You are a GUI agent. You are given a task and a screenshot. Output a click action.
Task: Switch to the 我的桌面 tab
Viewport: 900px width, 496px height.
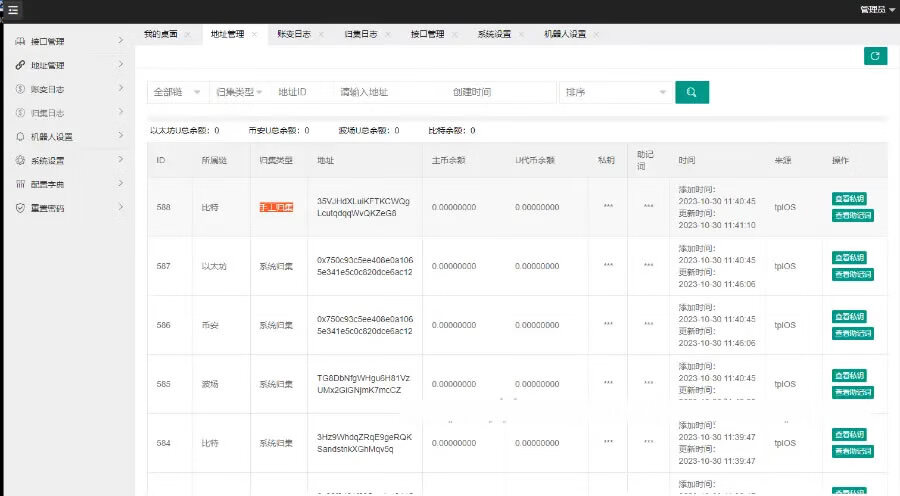coord(160,34)
